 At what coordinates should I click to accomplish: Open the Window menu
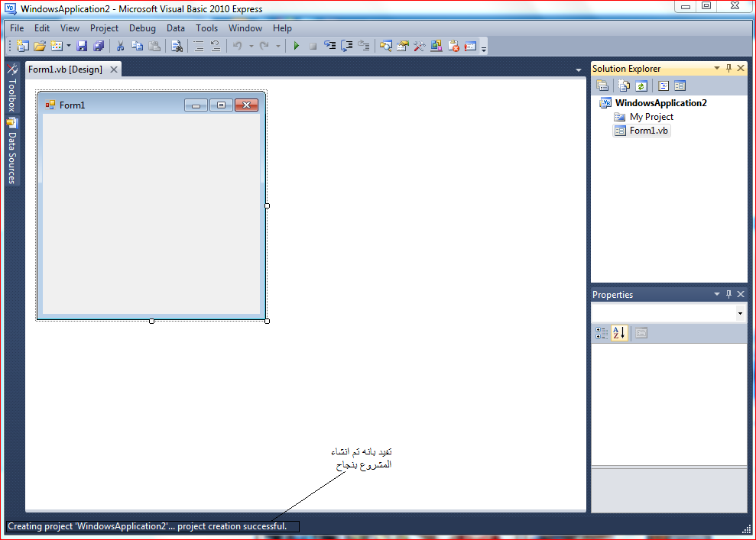click(x=245, y=28)
